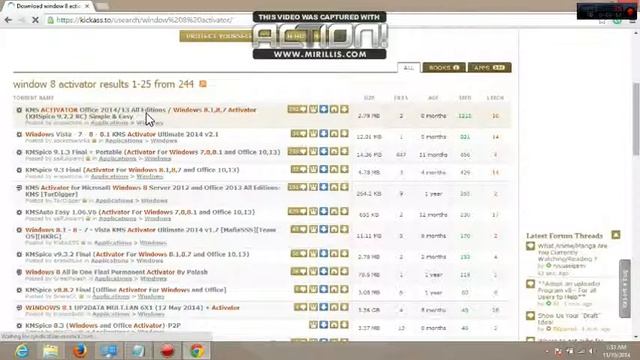Switch to the APPS results tab

click(x=489, y=67)
